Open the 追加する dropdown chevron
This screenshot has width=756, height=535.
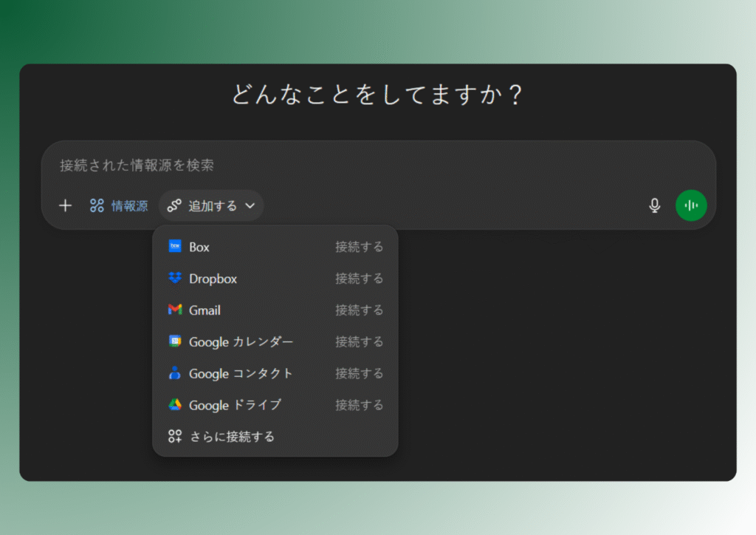[250, 206]
